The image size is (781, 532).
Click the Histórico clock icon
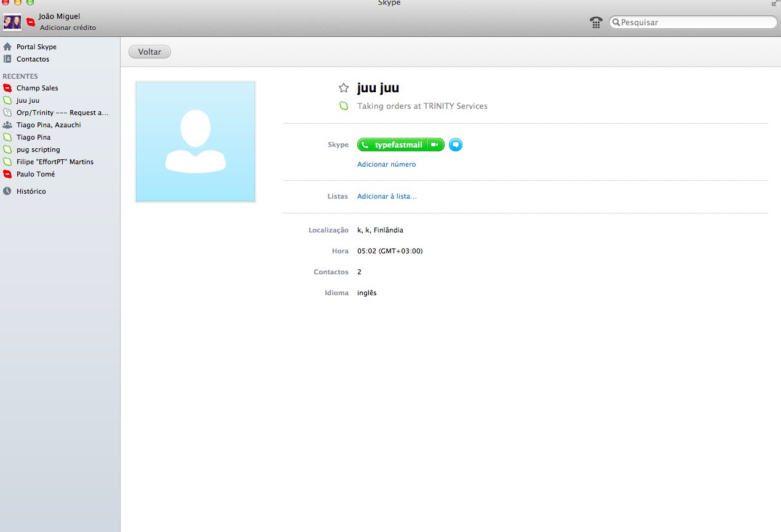[7, 191]
